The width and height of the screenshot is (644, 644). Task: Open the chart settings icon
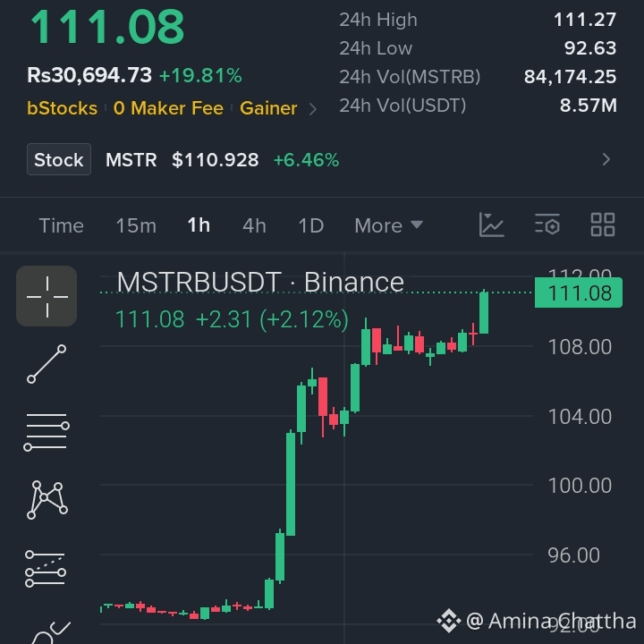tap(547, 225)
